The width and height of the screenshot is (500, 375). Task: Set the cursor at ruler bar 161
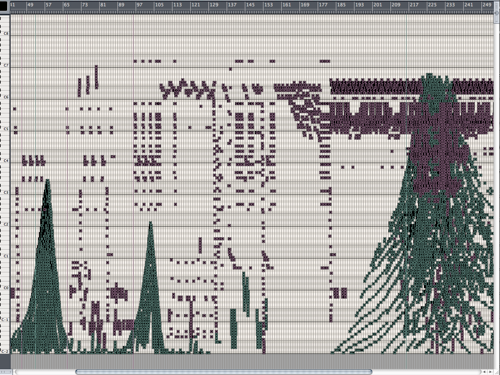click(287, 5)
